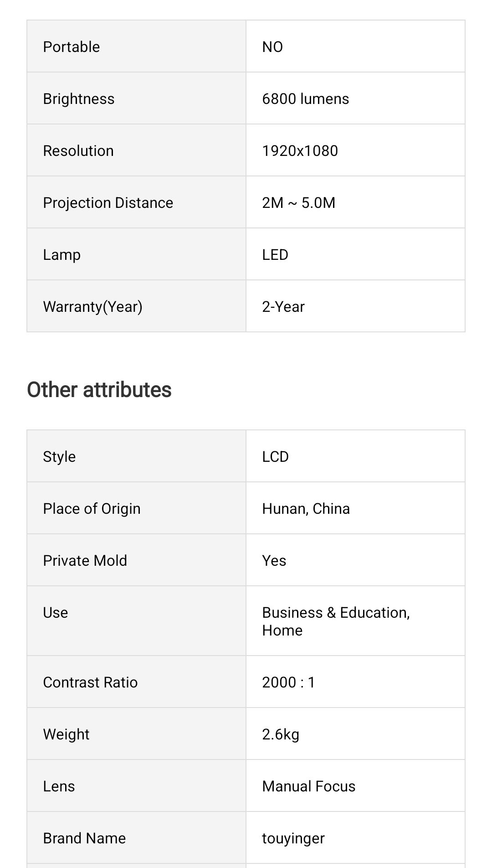Tap the Contrast Ratio label
The height and width of the screenshot is (868, 492).
pyautogui.click(x=90, y=682)
